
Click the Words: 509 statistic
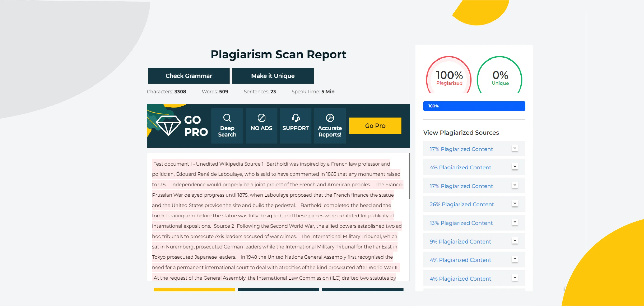click(215, 92)
